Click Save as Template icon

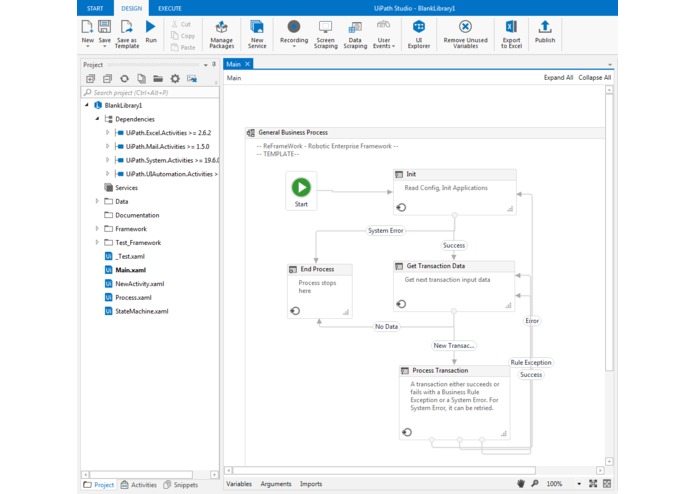pos(127,27)
